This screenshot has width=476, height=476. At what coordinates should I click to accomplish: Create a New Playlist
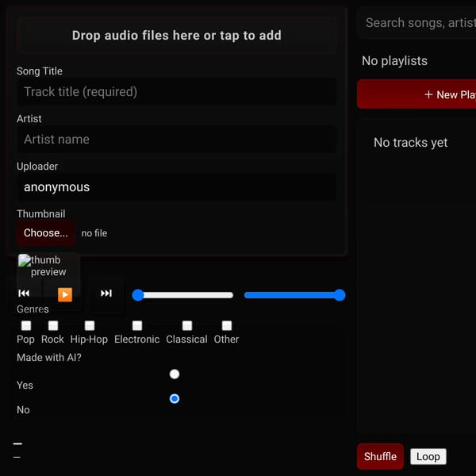416,94
